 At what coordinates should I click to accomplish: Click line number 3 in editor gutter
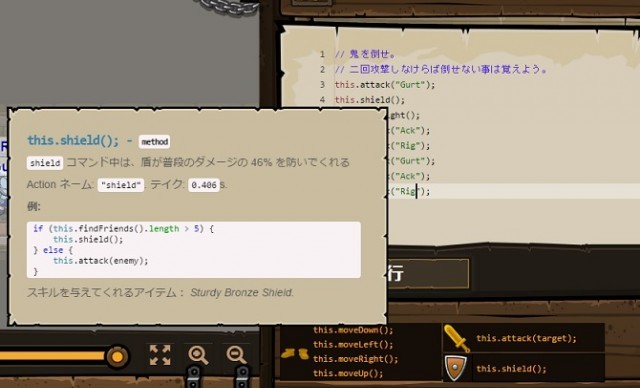[x=322, y=85]
